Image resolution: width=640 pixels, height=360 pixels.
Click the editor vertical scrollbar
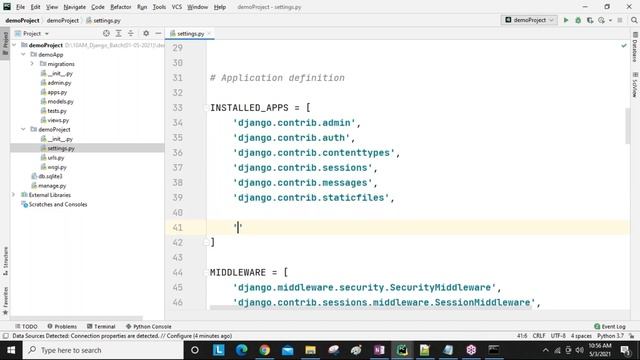[627, 126]
